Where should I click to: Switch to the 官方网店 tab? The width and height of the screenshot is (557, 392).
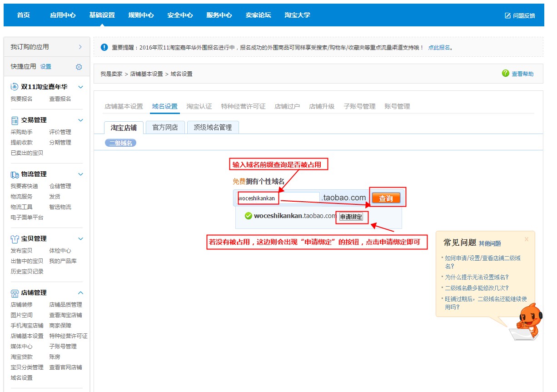click(164, 127)
